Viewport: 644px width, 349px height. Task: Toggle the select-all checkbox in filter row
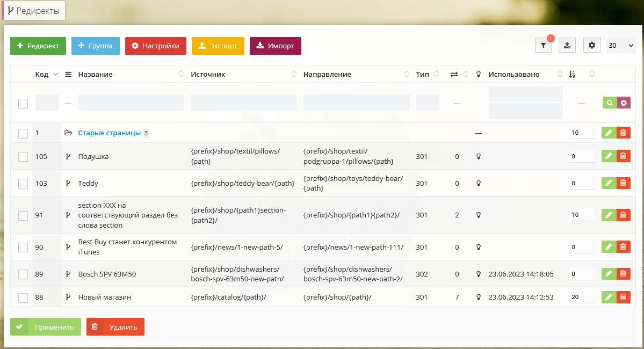click(x=23, y=103)
